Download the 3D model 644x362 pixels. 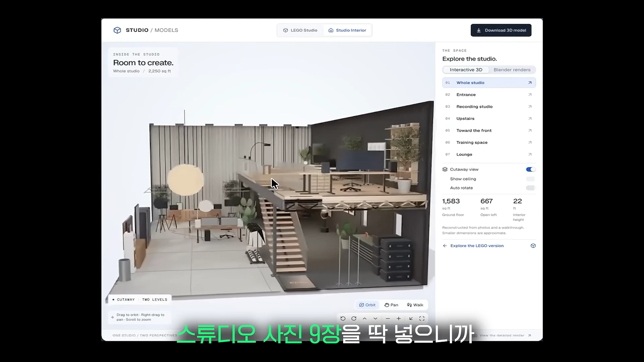pyautogui.click(x=501, y=30)
